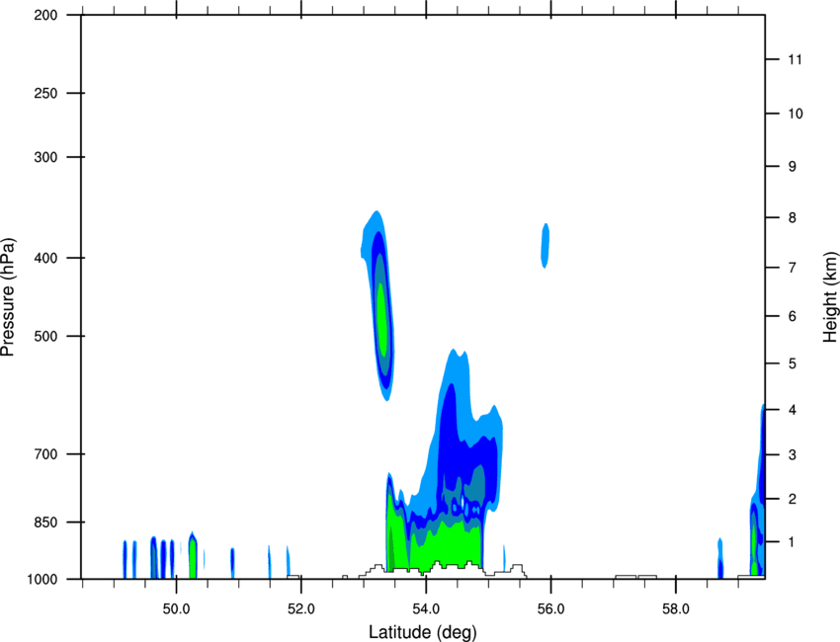
Task: Pick the 6 km height label
Action: pos(793,316)
